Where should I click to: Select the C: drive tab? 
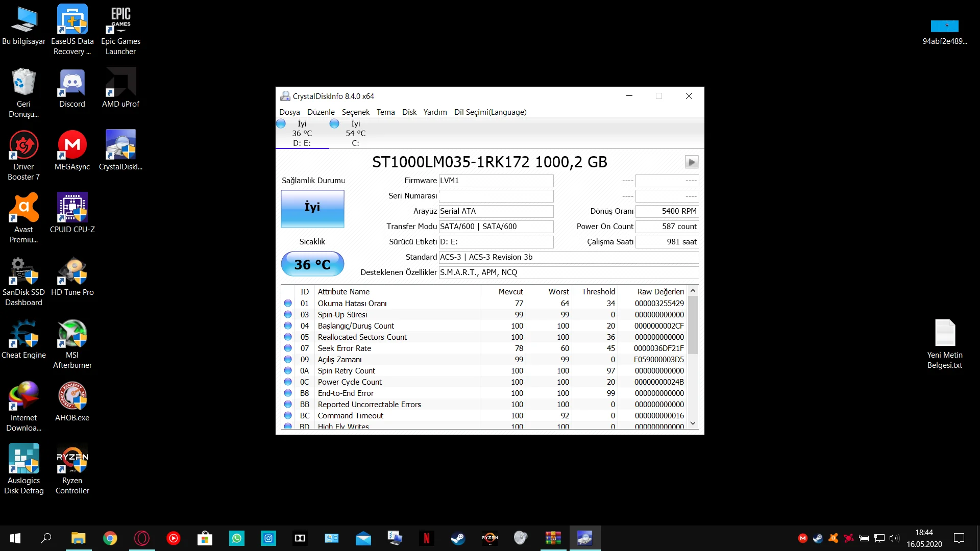tap(355, 134)
